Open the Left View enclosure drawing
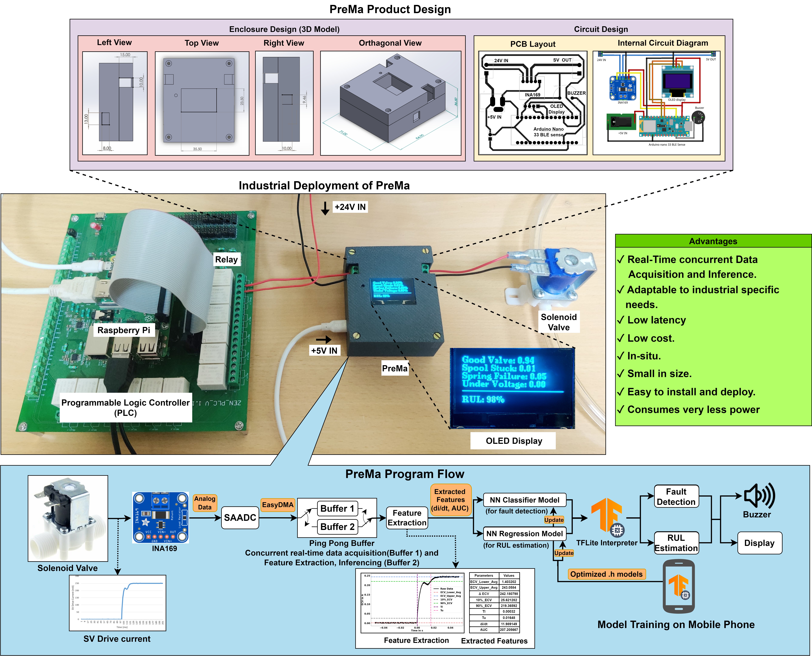The width and height of the screenshot is (812, 656). (x=115, y=103)
